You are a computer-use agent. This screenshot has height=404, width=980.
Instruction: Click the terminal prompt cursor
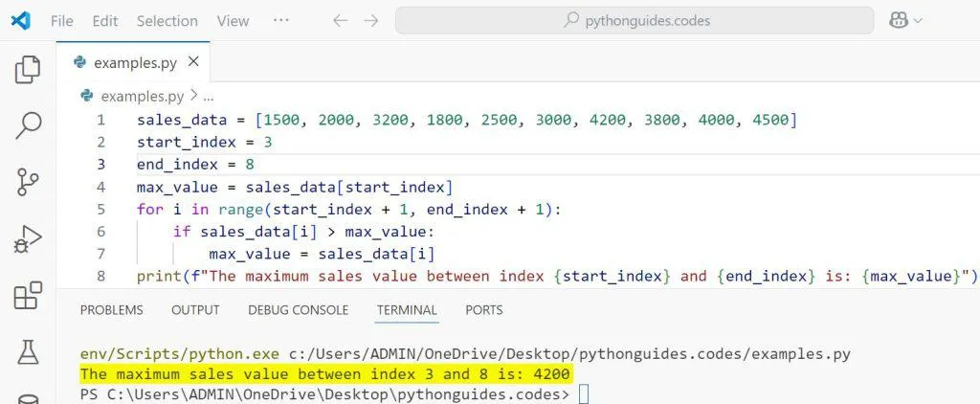pos(584,394)
